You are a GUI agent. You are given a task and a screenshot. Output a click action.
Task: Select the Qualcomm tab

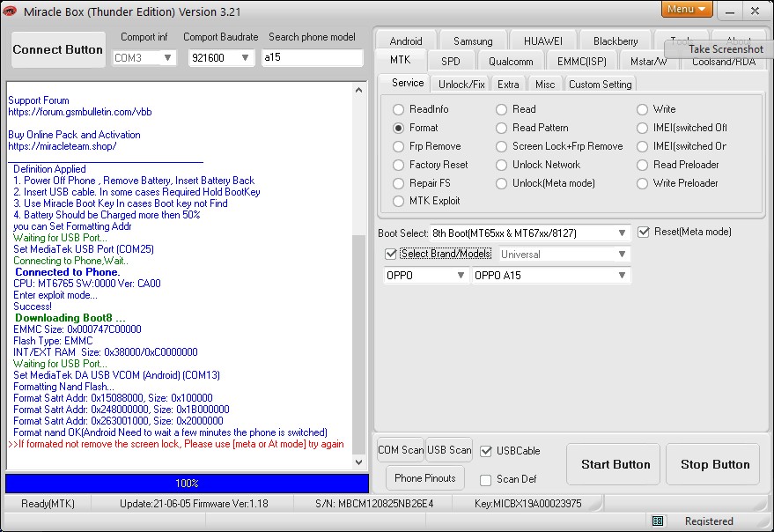coord(511,62)
